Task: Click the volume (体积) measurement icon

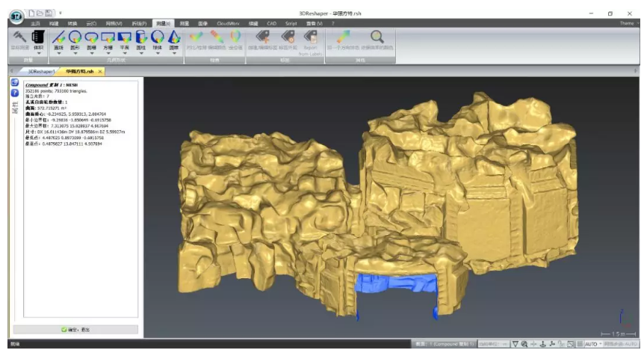Action: pos(39,37)
